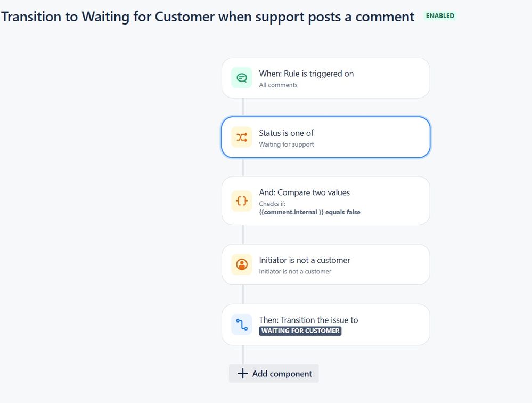Open the 'Then: Transition the issue to' card

(326, 325)
